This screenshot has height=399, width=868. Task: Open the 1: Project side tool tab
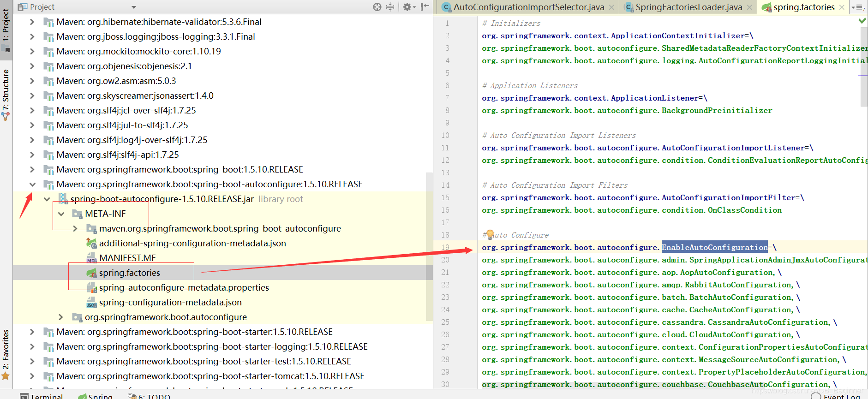(x=6, y=30)
